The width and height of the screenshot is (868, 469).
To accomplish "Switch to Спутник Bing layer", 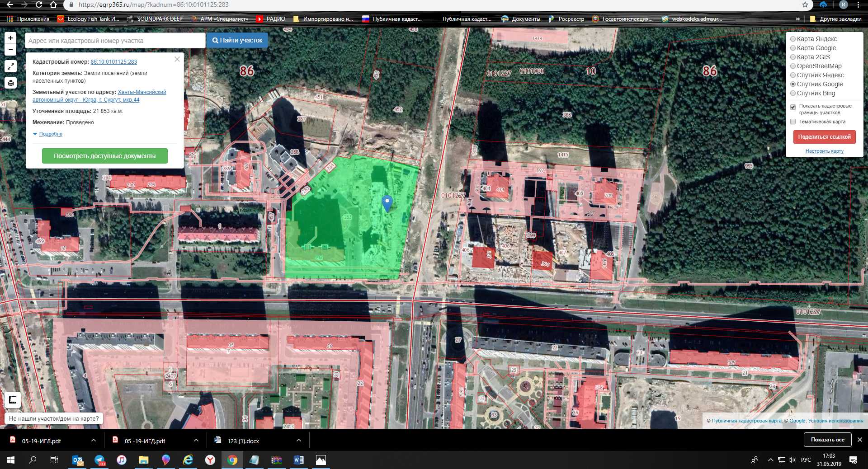I will pos(793,94).
